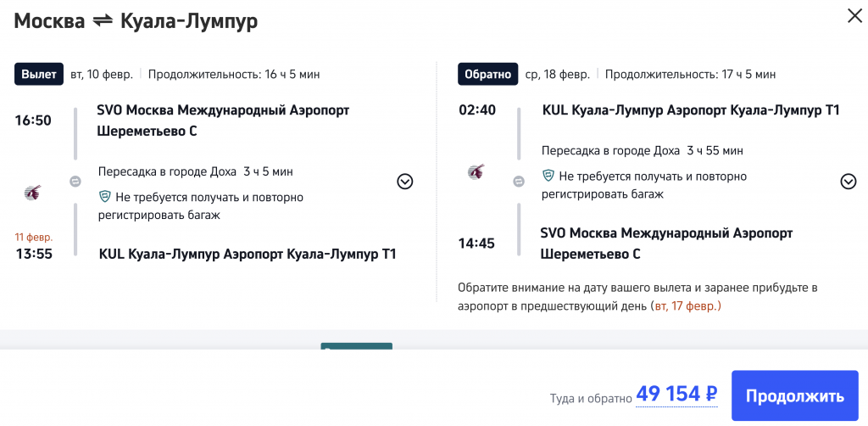
Task: Select the Вылет label badge
Action: [39, 74]
